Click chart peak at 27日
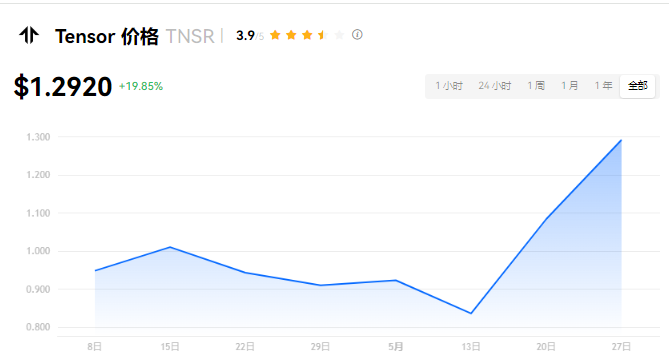The height and width of the screenshot is (362, 669). click(621, 140)
